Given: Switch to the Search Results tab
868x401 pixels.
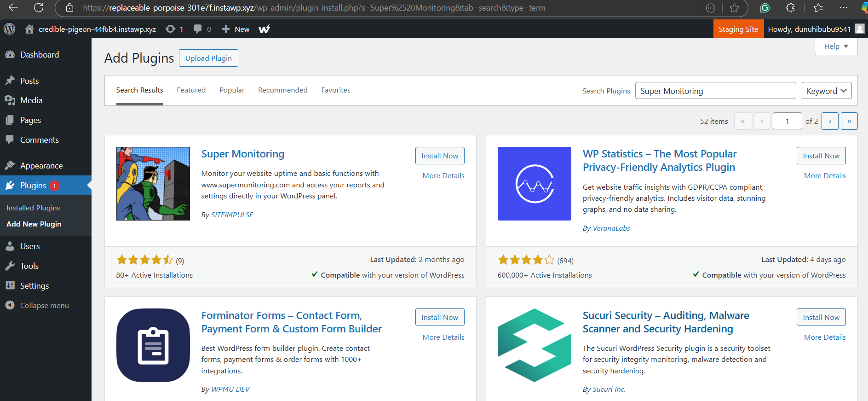Looking at the screenshot, I should (140, 90).
